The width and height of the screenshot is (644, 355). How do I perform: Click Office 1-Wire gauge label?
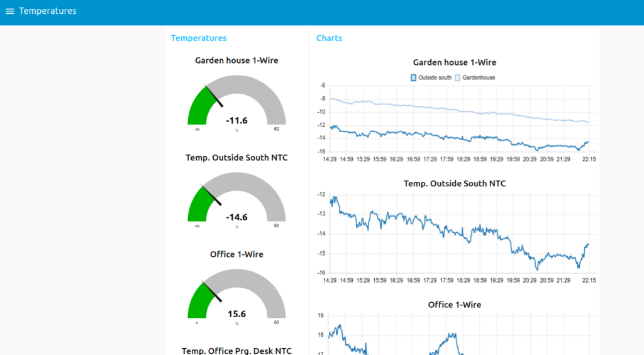tap(236, 254)
